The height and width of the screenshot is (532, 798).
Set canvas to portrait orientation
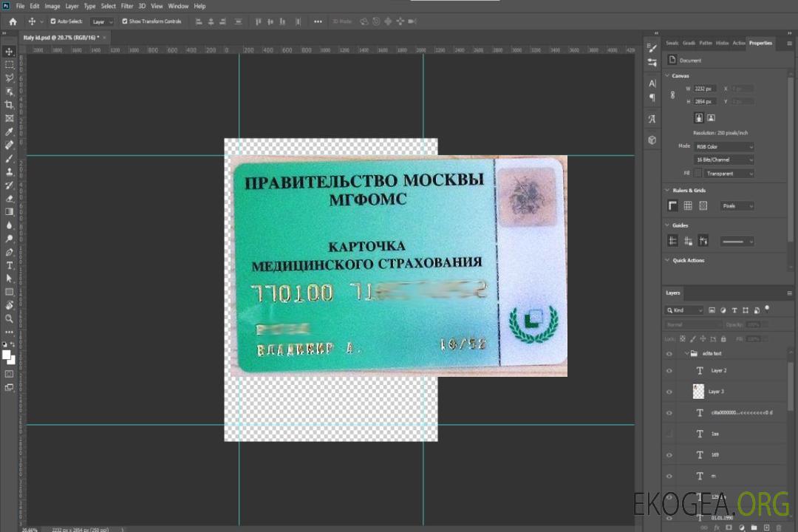pyautogui.click(x=699, y=118)
